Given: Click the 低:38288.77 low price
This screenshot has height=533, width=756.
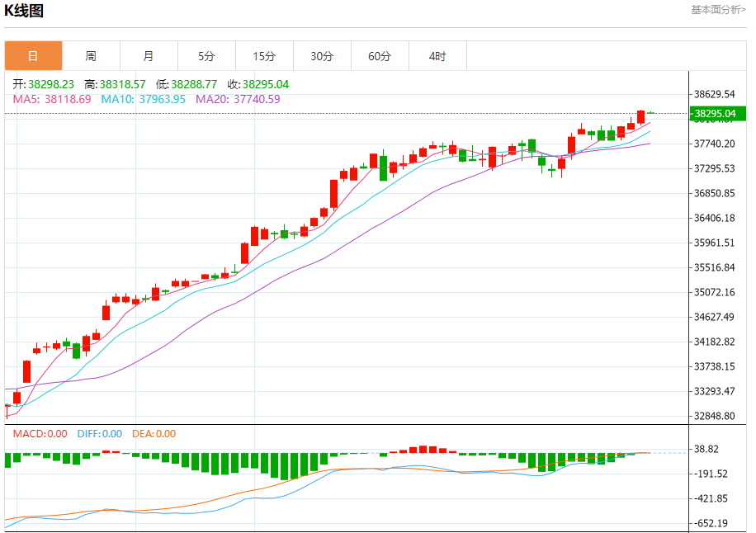Looking at the screenshot, I should 187,84.
